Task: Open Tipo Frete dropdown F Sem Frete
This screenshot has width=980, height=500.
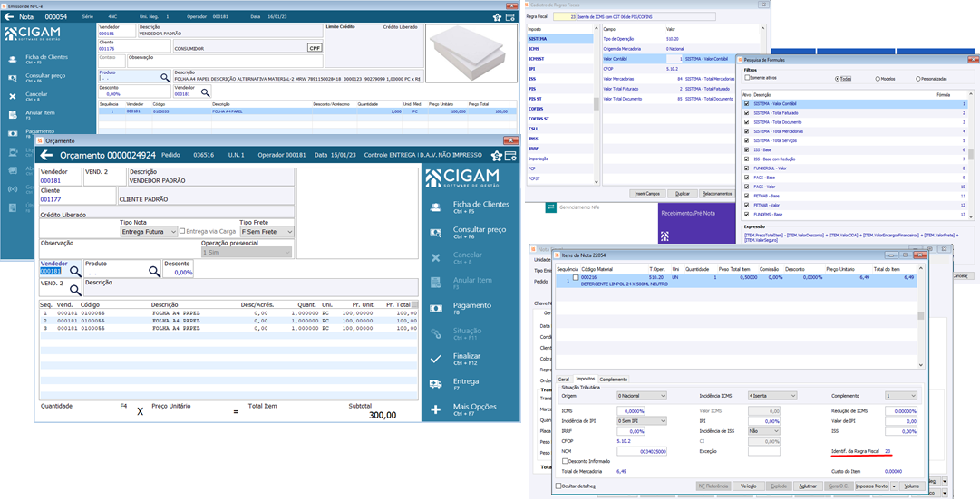Action: pos(267,232)
